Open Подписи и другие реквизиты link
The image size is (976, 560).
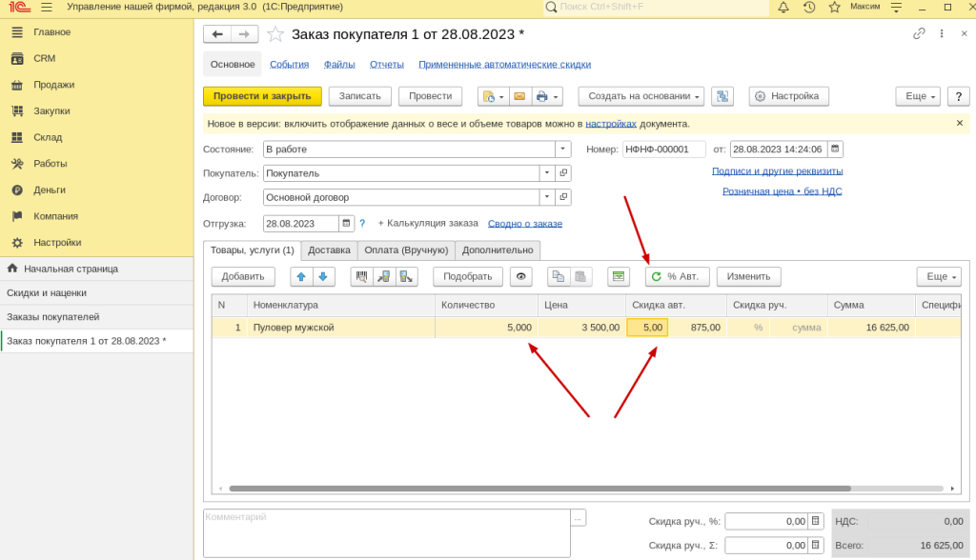coord(778,170)
